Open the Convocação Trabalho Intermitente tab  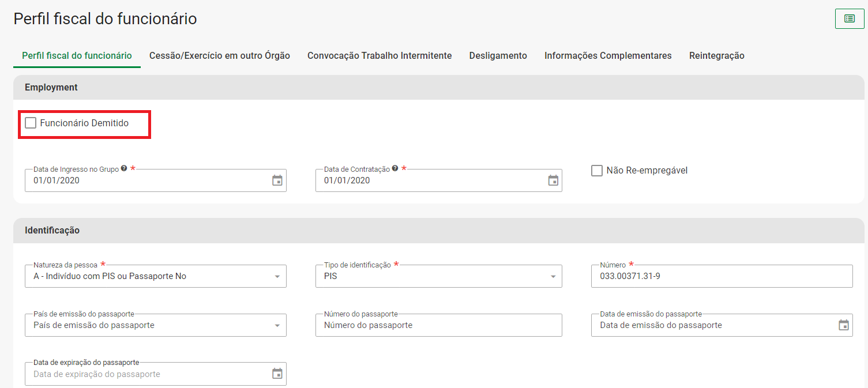pyautogui.click(x=379, y=56)
